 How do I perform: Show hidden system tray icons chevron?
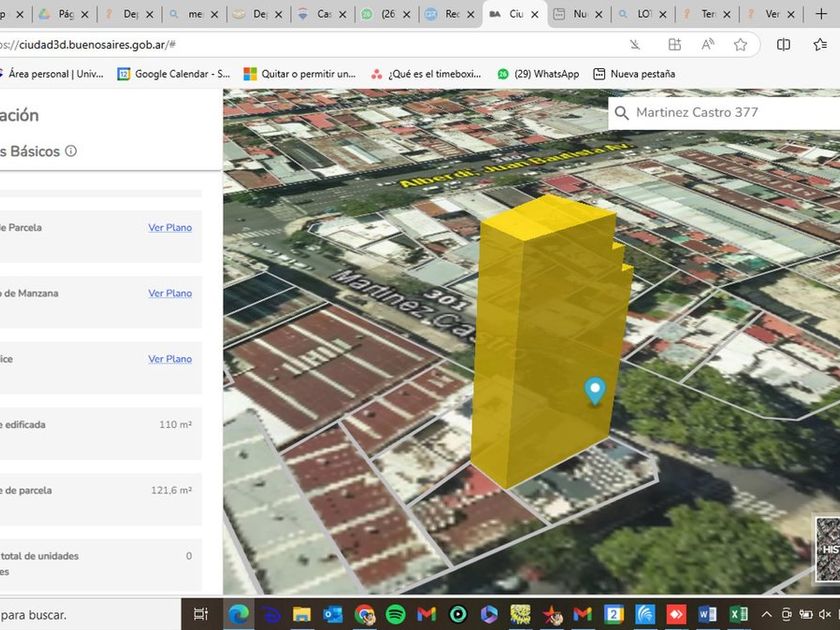(x=767, y=614)
